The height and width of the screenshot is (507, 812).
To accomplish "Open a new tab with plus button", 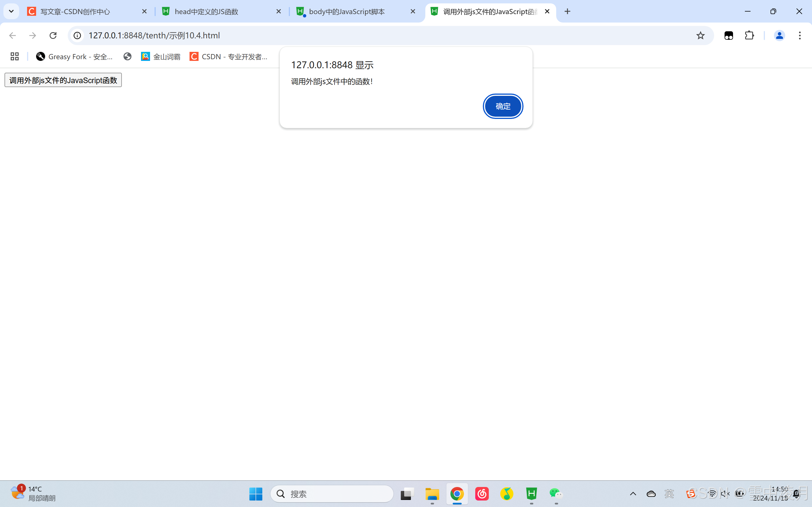I will coord(567,12).
